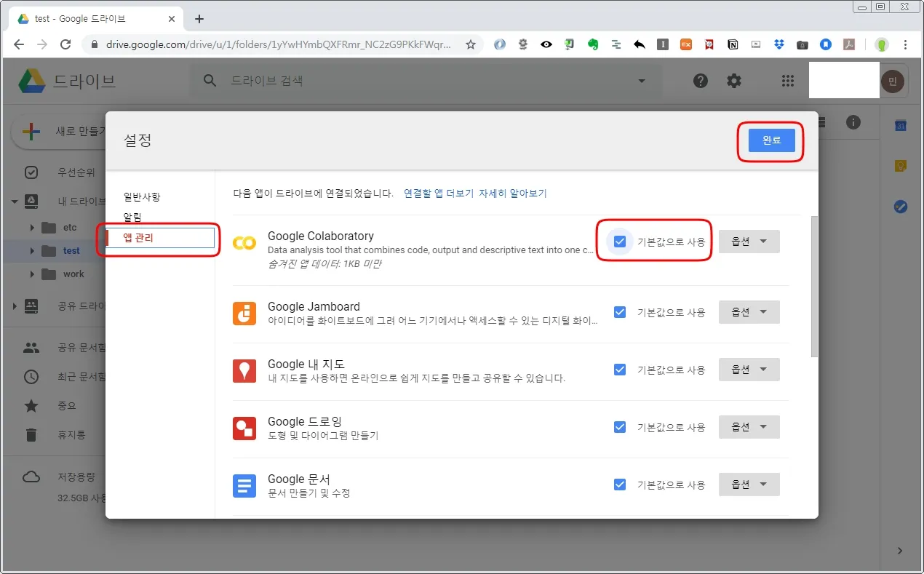Open 옵션 dropdown for Google 문서
This screenshot has width=924, height=574.
(749, 485)
